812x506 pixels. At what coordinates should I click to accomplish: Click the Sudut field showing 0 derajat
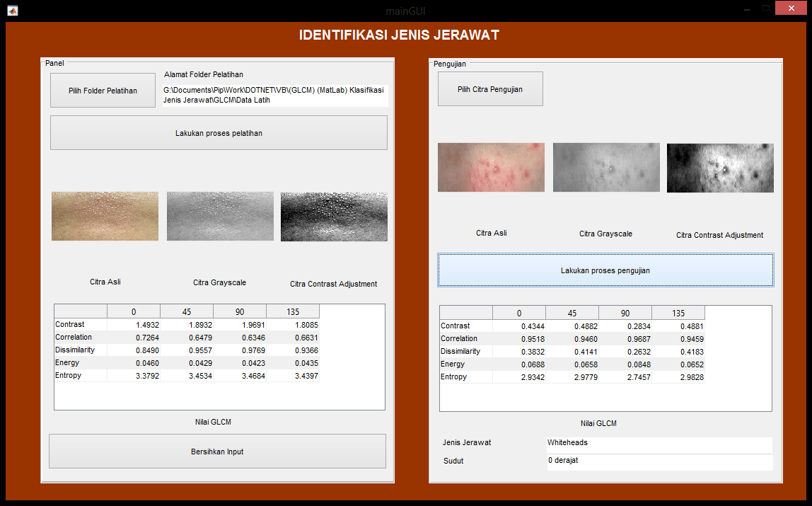[x=658, y=461]
